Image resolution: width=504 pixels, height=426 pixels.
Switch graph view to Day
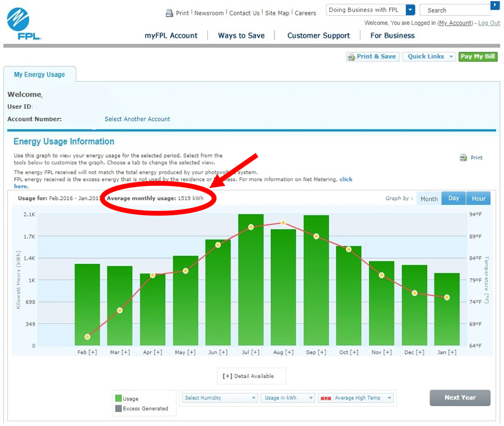(454, 198)
